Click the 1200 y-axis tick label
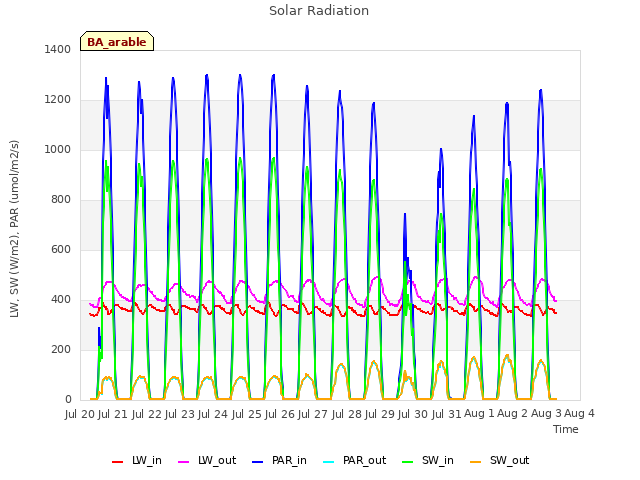Screen dimensions: 640x480 58,100
